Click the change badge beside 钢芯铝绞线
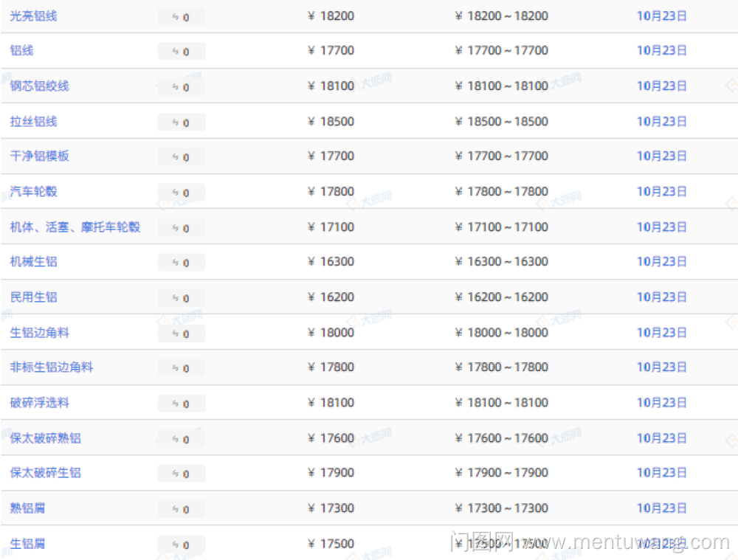 [181, 87]
